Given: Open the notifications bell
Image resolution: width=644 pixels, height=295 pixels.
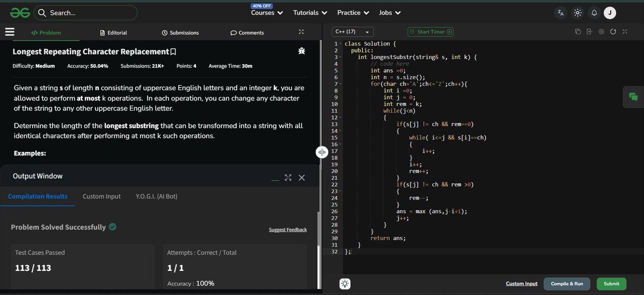Looking at the screenshot, I should tap(594, 12).
